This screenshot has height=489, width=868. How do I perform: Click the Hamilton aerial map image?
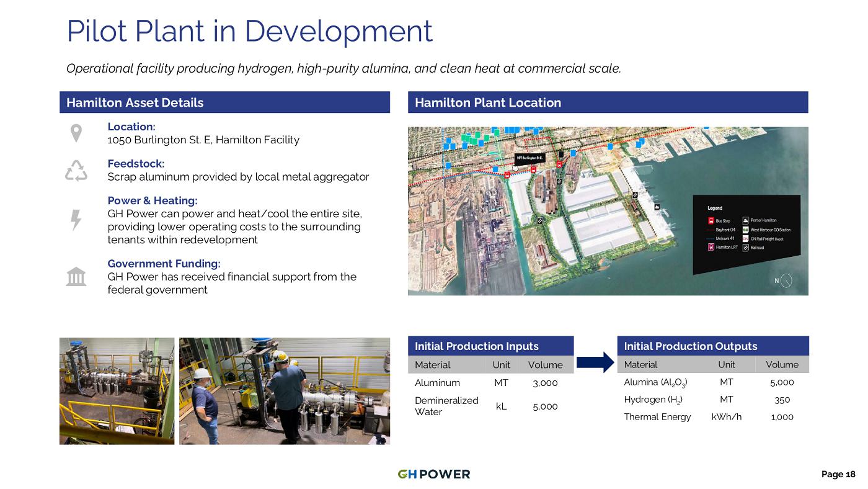[x=608, y=211]
